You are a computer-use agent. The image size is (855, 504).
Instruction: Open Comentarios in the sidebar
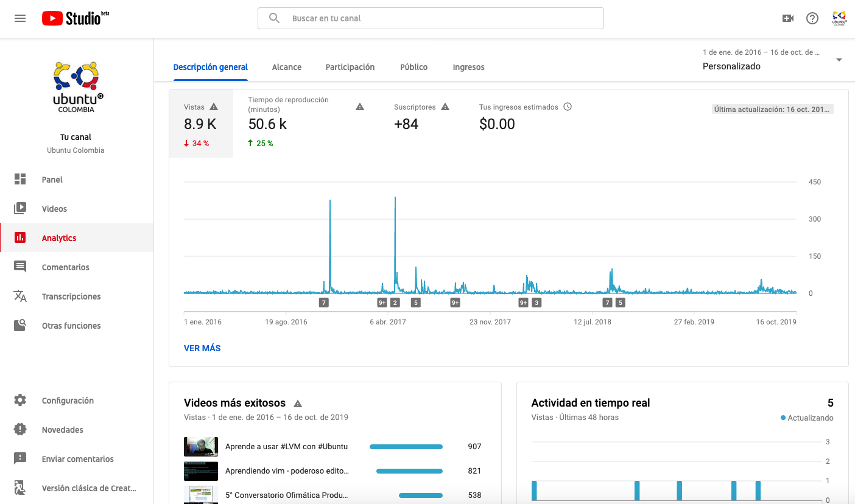click(77, 267)
